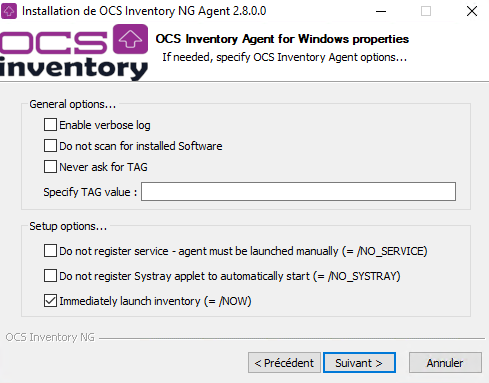Minimize the installer window
489x383 pixels.
(x=381, y=11)
